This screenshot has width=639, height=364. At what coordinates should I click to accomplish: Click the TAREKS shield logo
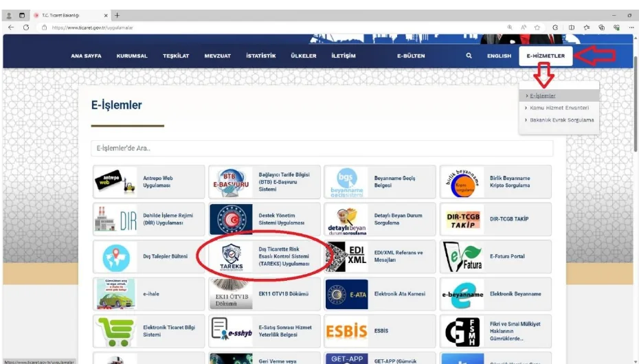click(x=231, y=257)
